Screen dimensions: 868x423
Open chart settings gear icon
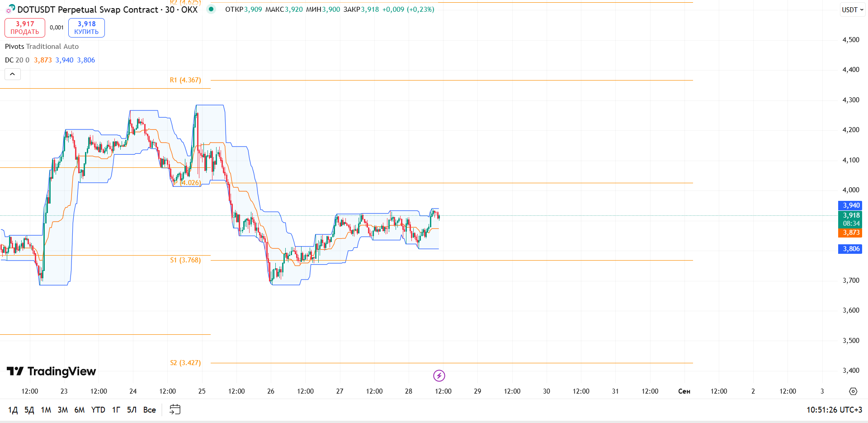point(853,391)
